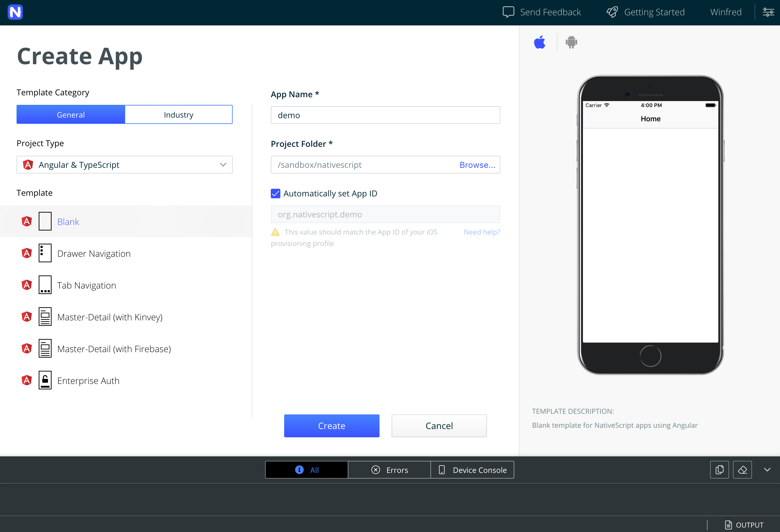Viewport: 780px width, 532px height.
Task: Click the blue Create button
Action: click(332, 426)
